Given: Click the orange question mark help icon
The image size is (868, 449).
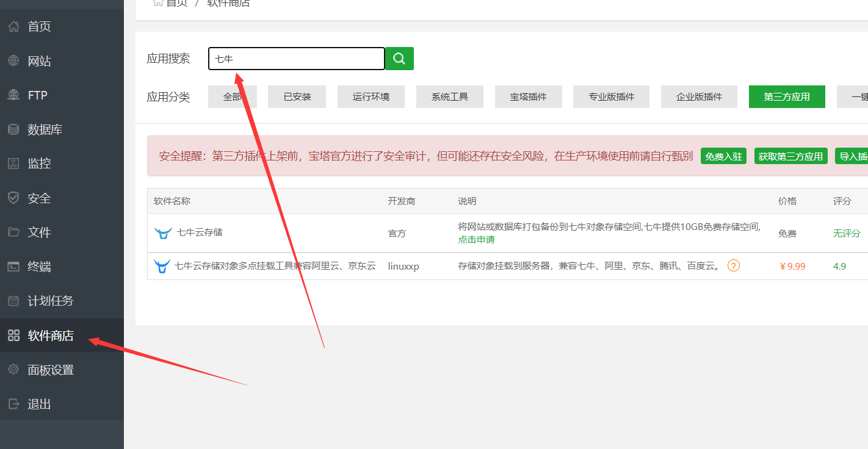Looking at the screenshot, I should coord(734,265).
